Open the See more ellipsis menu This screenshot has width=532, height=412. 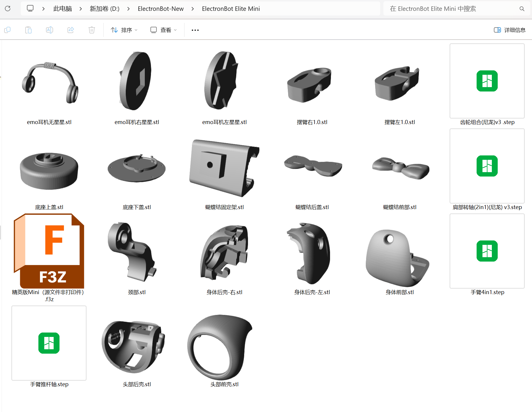195,30
